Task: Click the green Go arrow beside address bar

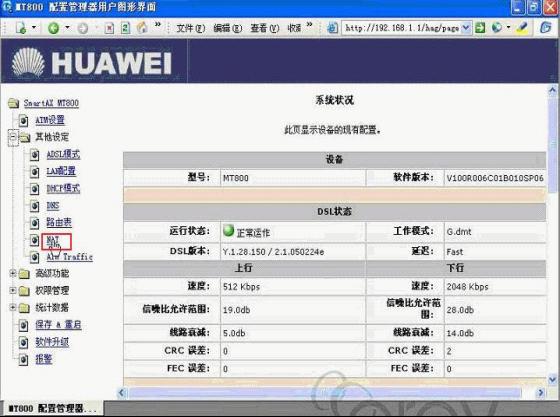Action: point(480,27)
